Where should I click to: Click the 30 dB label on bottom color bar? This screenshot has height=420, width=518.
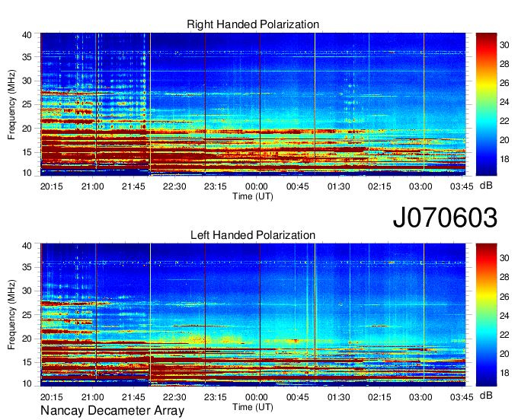504,258
